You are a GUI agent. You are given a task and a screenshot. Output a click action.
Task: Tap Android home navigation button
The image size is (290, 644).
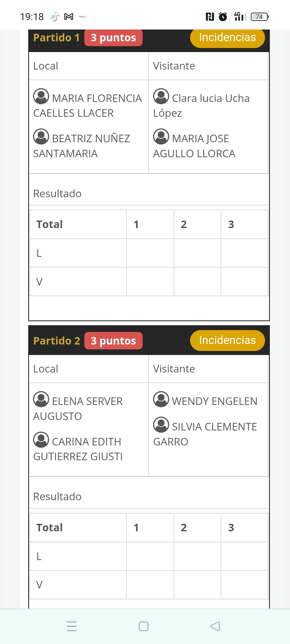(x=144, y=626)
